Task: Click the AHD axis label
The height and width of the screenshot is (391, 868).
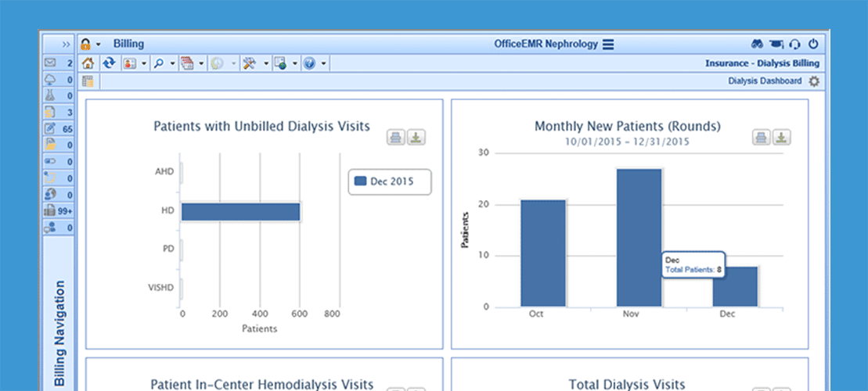Action: [164, 171]
